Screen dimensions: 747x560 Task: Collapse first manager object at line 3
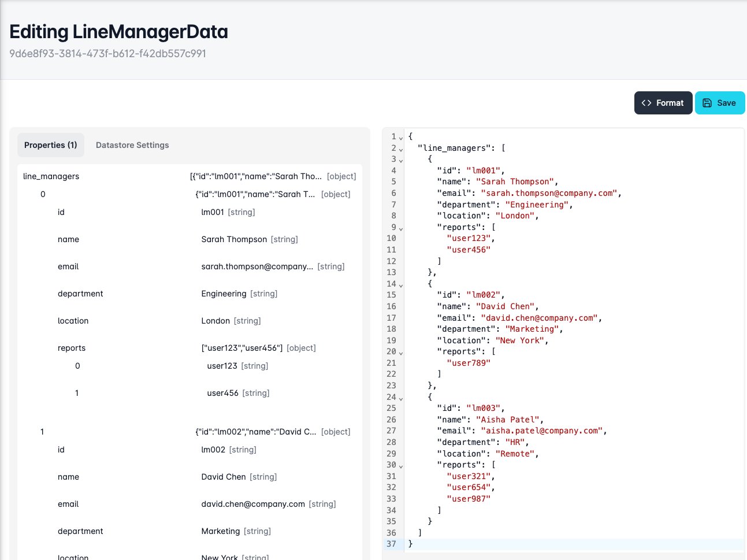click(401, 160)
